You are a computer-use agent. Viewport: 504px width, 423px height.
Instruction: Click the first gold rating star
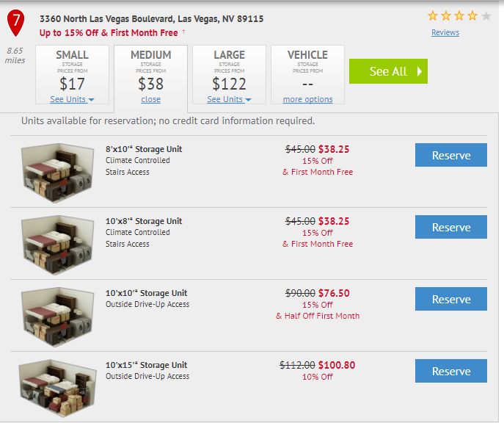point(433,15)
